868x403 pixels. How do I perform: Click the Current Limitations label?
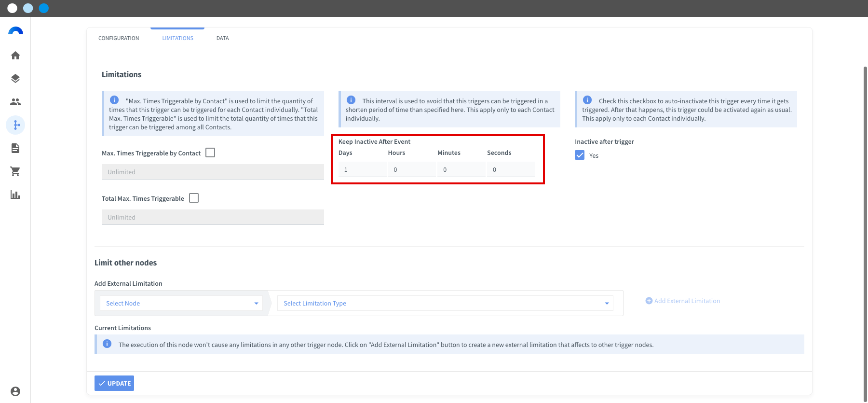(x=122, y=328)
